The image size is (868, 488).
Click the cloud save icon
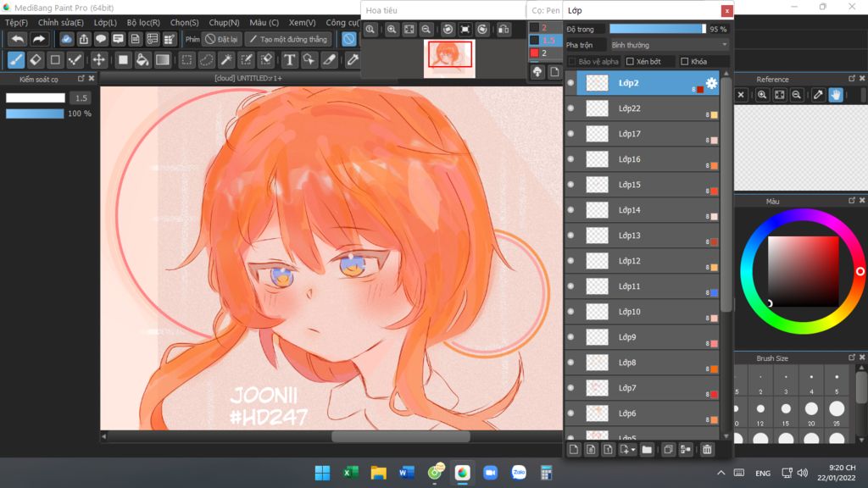coord(66,39)
